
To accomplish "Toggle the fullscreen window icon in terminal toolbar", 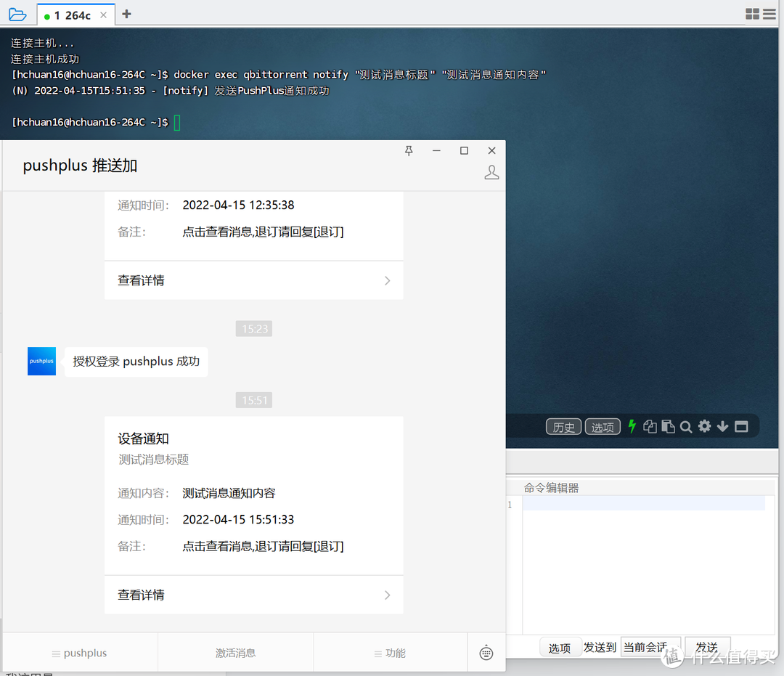I will (741, 426).
